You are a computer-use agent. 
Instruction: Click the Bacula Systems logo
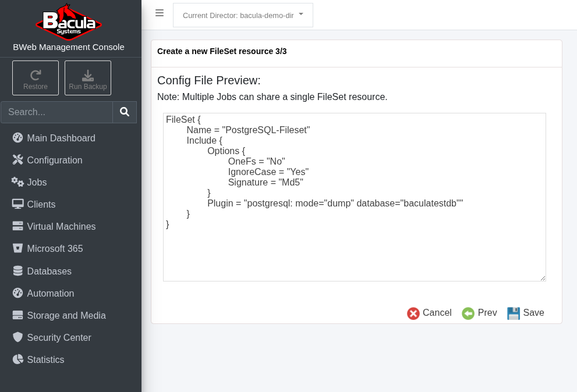(69, 22)
